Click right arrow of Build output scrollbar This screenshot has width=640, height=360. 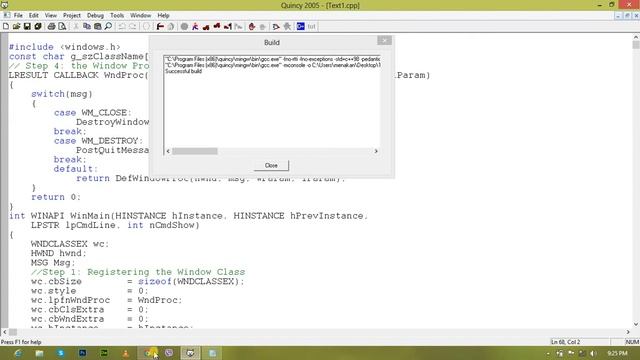click(376, 151)
